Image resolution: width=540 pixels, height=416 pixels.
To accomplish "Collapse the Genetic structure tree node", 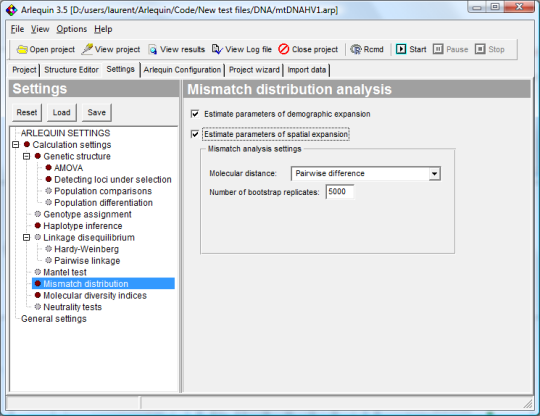I will coord(27,156).
